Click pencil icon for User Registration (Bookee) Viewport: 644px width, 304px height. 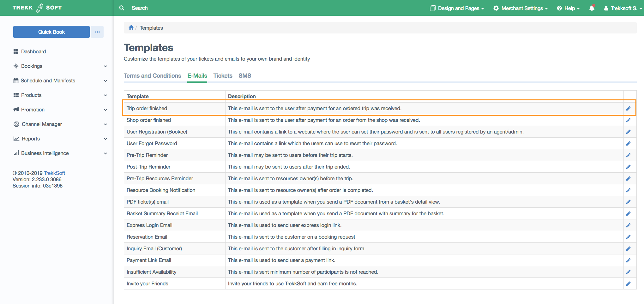[x=628, y=132]
